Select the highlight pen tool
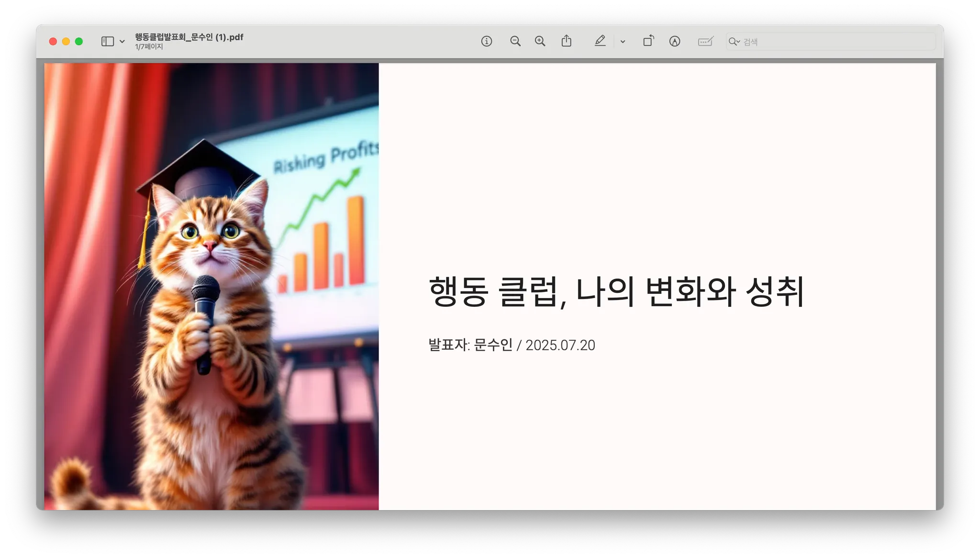980x558 pixels. 600,41
